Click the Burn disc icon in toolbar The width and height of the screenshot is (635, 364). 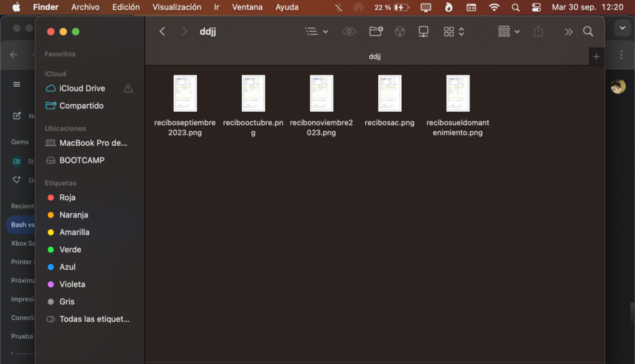(400, 32)
